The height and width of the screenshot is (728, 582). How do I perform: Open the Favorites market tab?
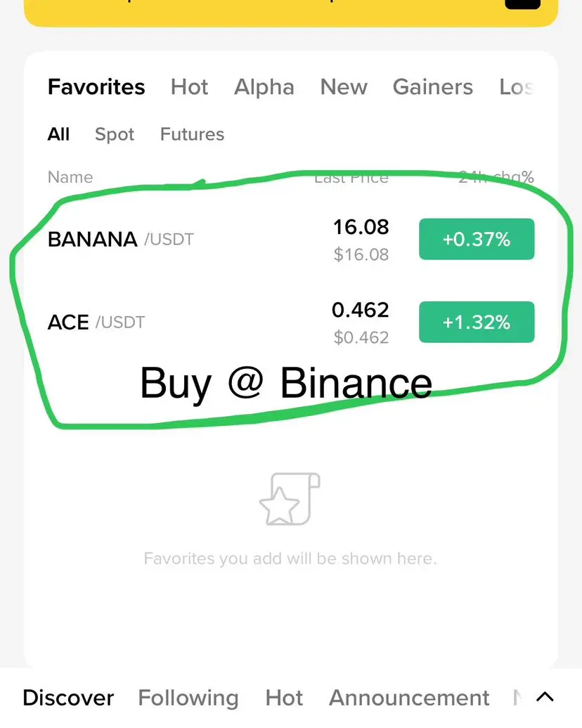[96, 87]
